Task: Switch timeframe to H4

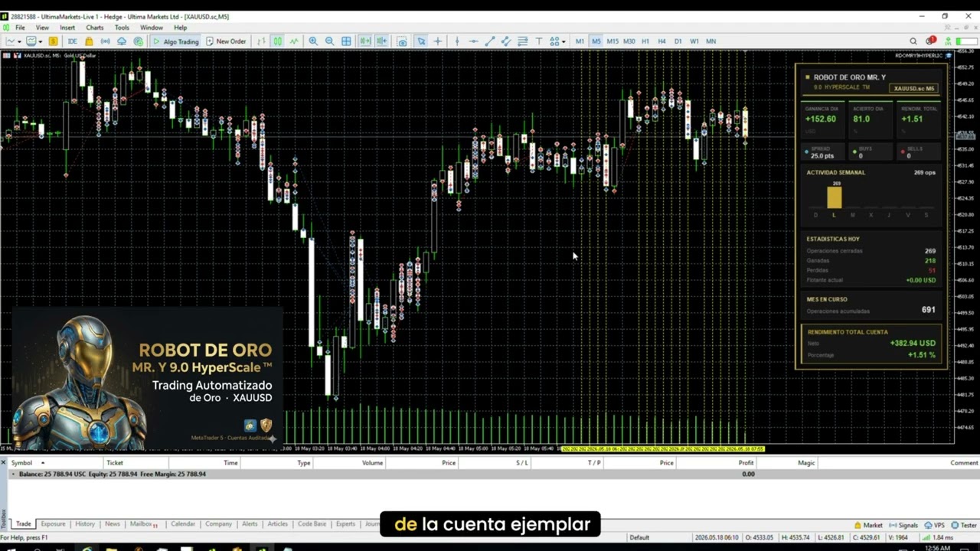Action: (x=661, y=41)
